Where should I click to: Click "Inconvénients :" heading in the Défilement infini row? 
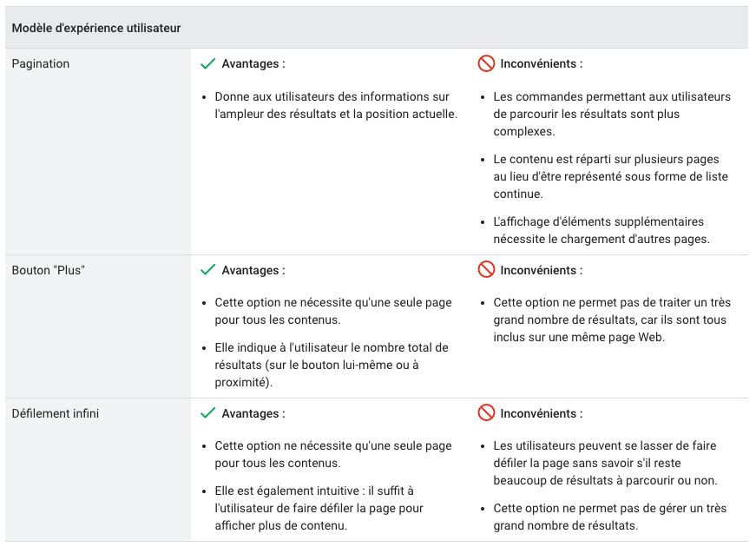click(542, 413)
